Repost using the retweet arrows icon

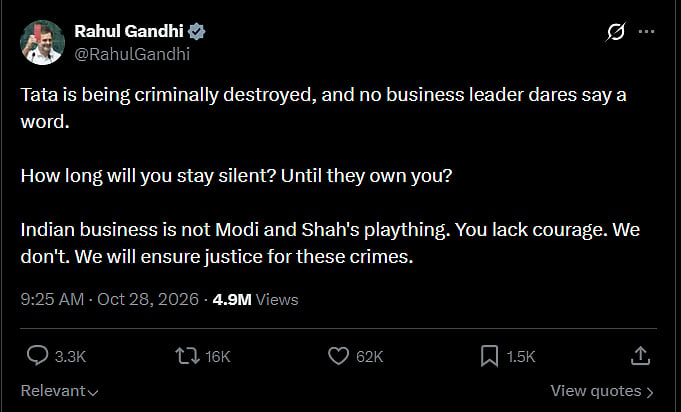pos(187,356)
